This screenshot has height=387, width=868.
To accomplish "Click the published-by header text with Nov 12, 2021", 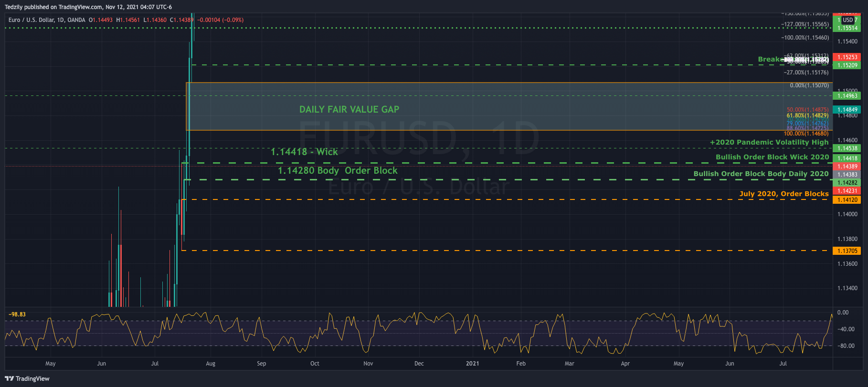I will coord(88,7).
